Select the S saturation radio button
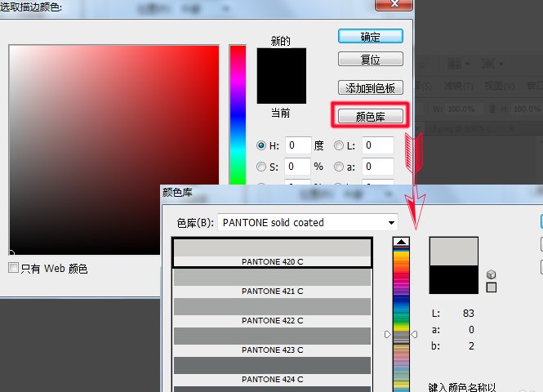 pyautogui.click(x=261, y=167)
